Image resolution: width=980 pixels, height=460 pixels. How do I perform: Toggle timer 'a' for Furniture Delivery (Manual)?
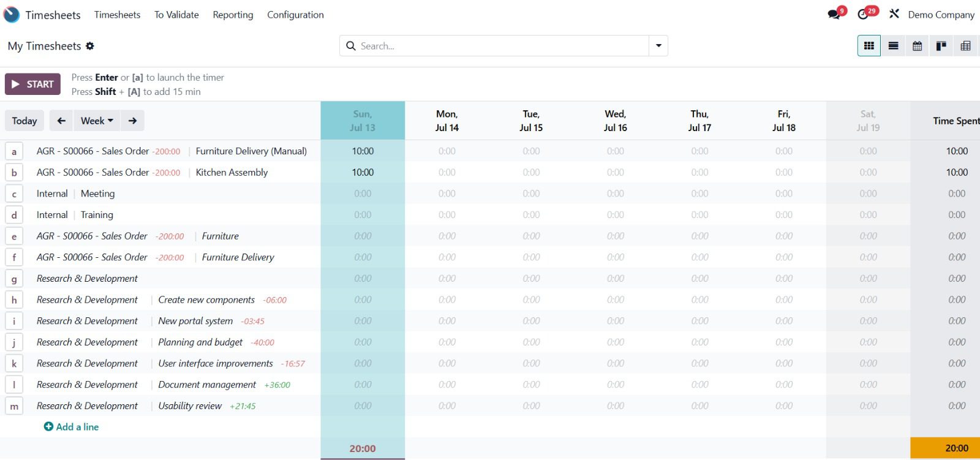(14, 151)
